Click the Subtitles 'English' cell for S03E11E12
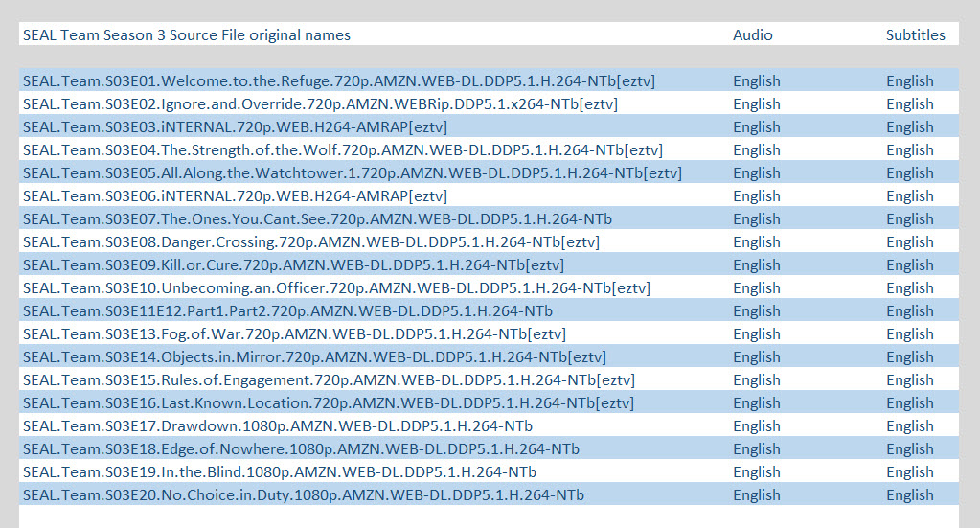Image resolution: width=980 pixels, height=528 pixels. tap(909, 311)
